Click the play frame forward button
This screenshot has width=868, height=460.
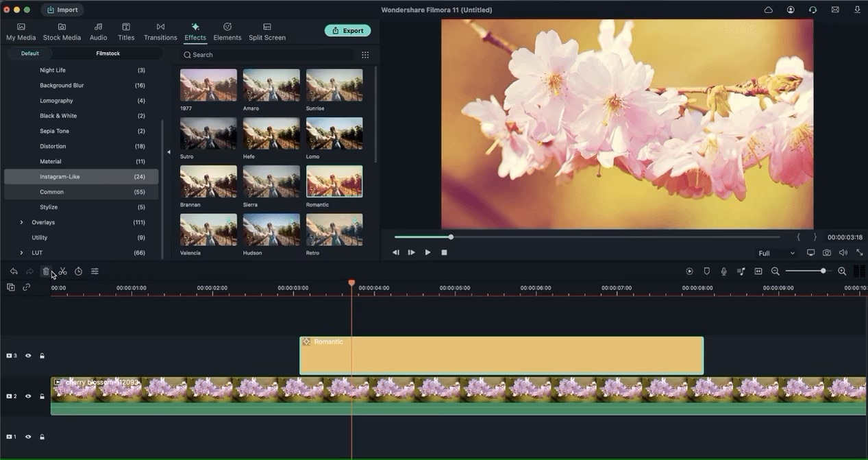click(411, 252)
